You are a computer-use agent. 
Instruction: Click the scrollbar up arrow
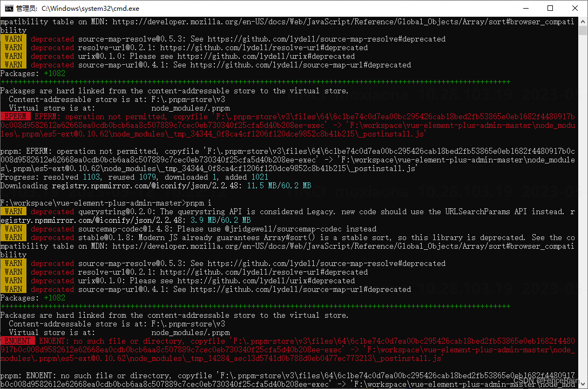pyautogui.click(x=583, y=22)
